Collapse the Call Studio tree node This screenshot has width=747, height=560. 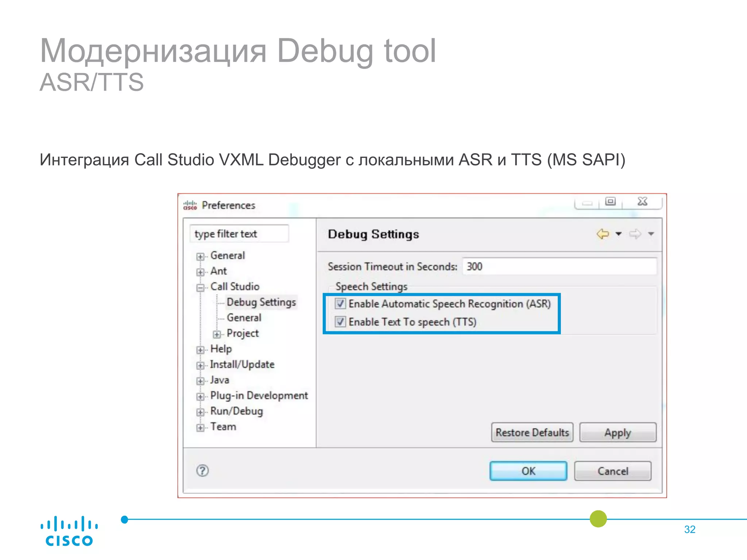[x=200, y=288]
